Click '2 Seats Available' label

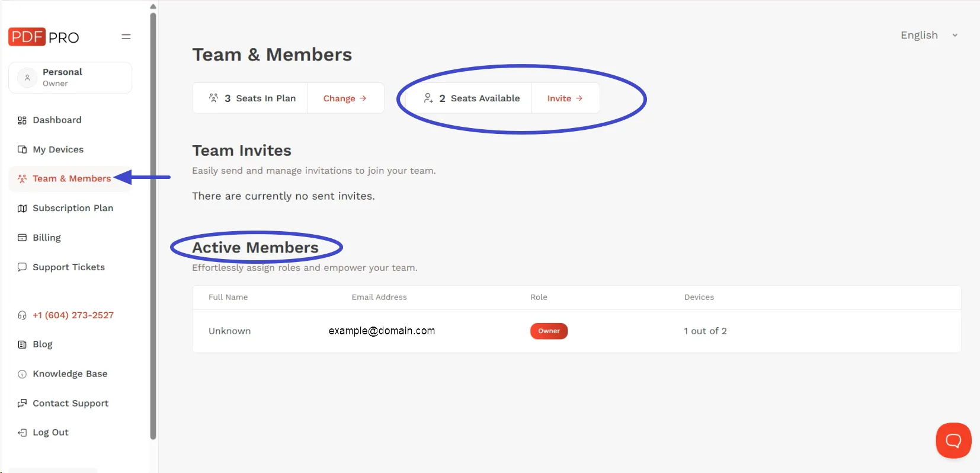(479, 98)
